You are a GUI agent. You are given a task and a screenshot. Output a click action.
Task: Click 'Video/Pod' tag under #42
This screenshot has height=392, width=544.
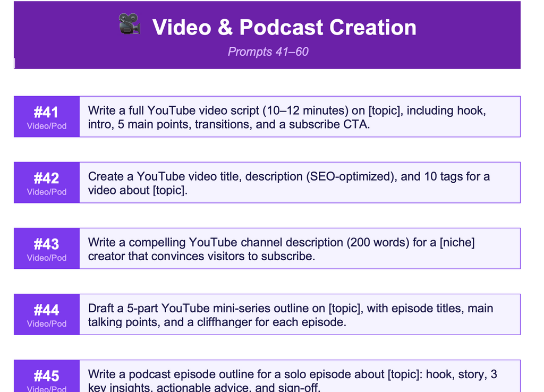coord(47,192)
